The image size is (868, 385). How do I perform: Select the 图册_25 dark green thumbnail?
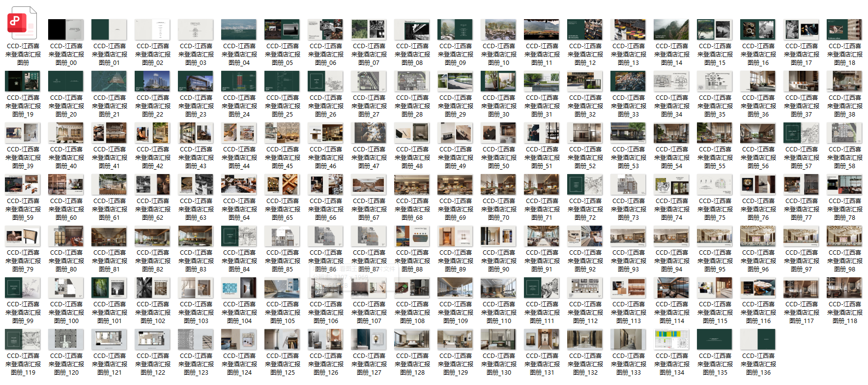pos(282,81)
